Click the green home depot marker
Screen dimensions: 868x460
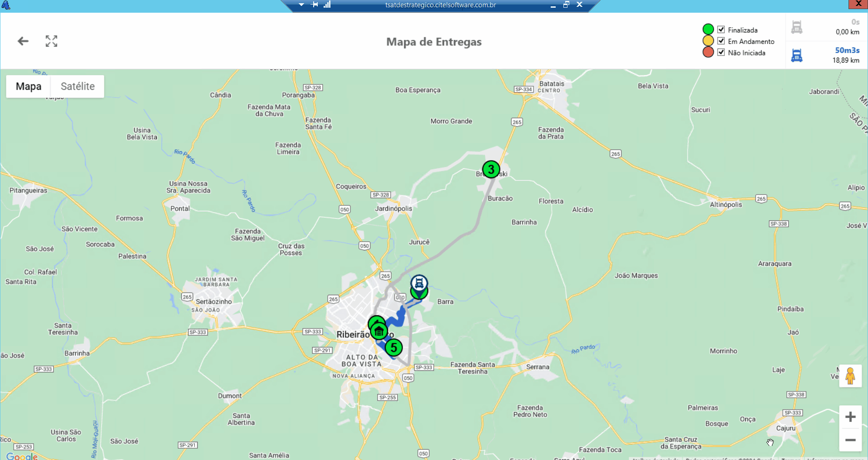(x=379, y=331)
